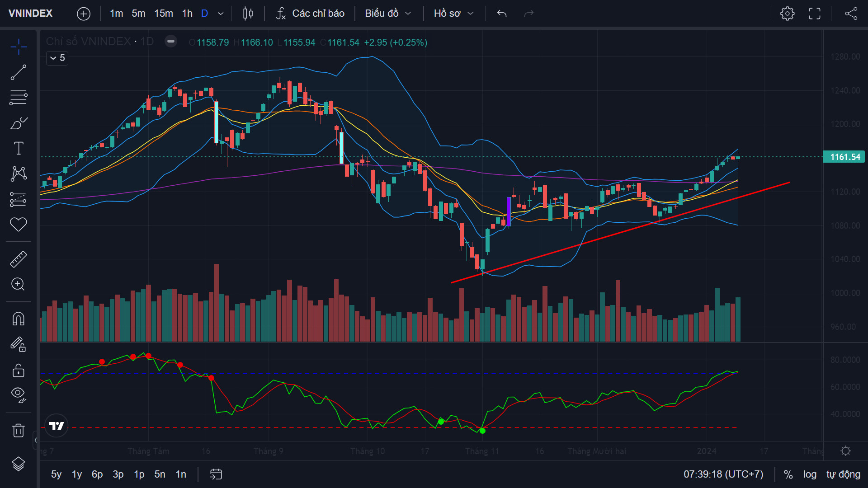Set the range to 1y

(77, 474)
